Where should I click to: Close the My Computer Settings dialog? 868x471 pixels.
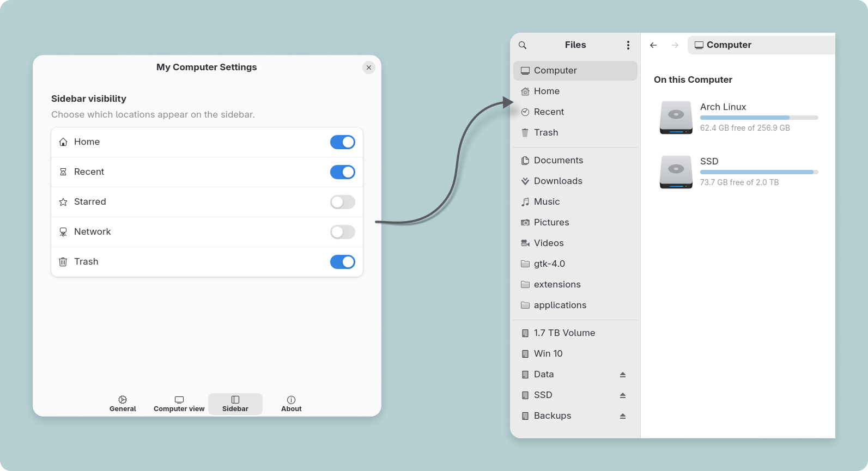click(369, 68)
